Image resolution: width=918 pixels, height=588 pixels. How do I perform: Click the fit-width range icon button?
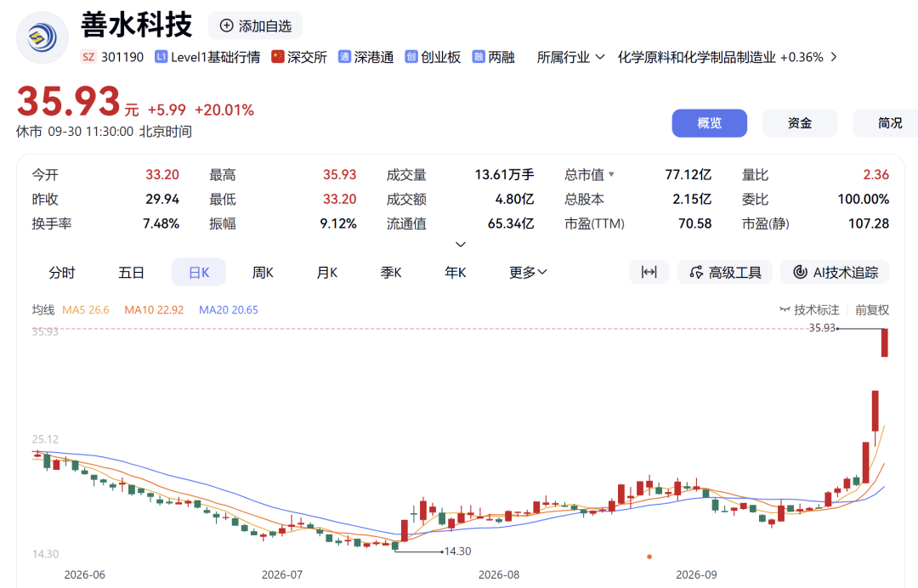(649, 272)
